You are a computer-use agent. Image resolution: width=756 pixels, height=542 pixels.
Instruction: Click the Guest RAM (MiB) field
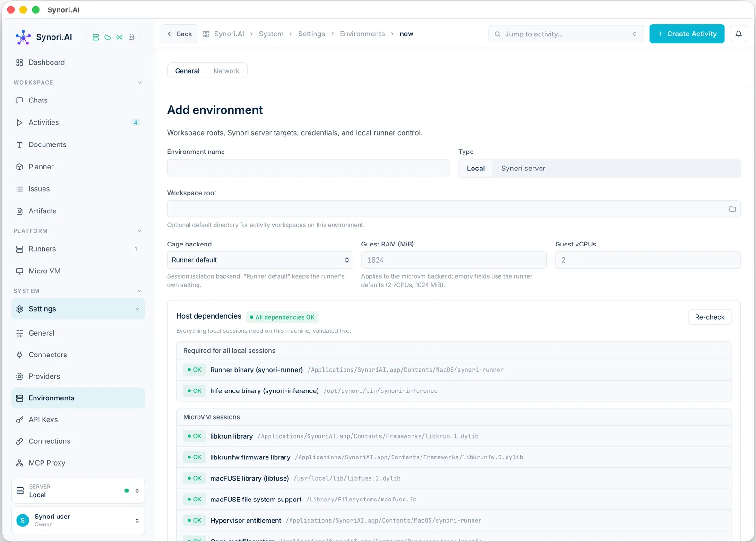tap(454, 260)
